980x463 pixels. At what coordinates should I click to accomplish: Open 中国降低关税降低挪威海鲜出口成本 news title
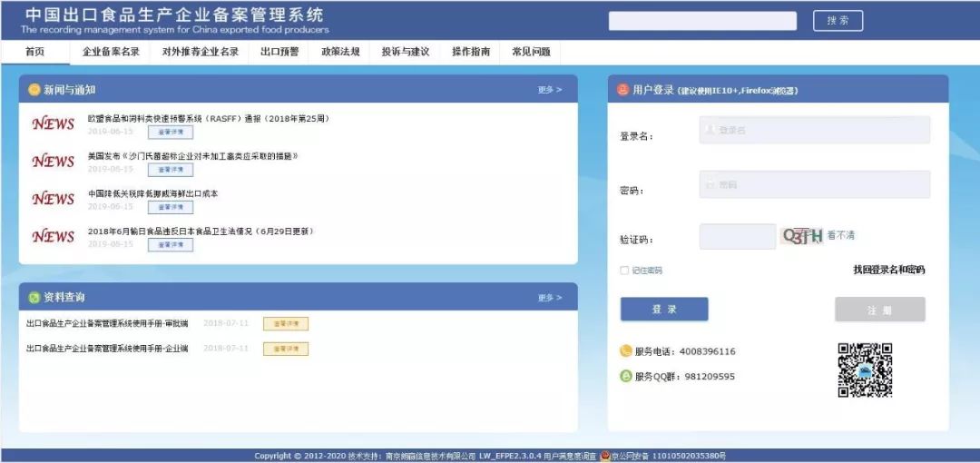(153, 194)
